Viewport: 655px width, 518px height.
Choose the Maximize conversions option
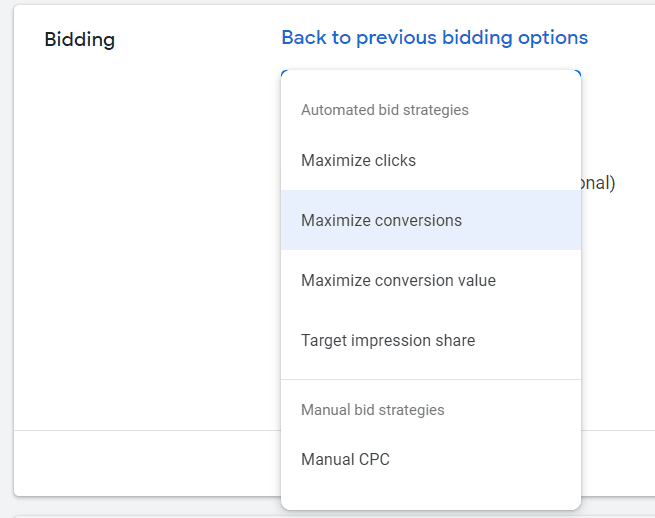[381, 220]
